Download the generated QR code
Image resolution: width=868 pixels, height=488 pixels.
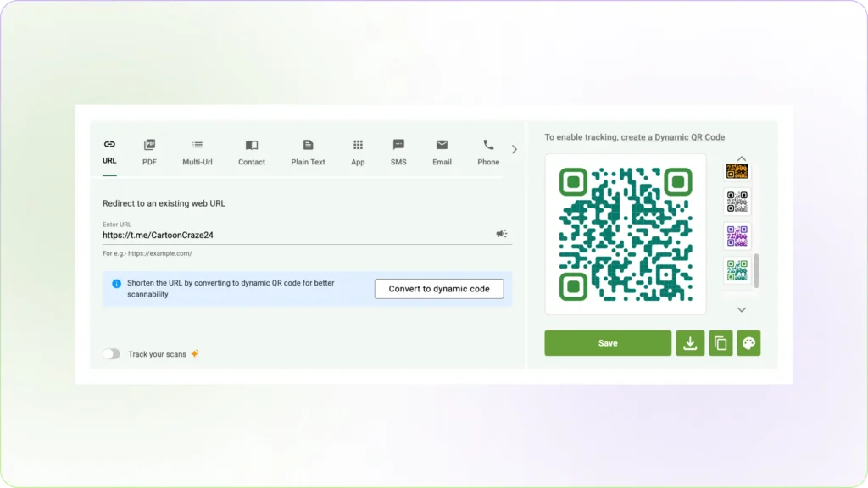pyautogui.click(x=689, y=343)
